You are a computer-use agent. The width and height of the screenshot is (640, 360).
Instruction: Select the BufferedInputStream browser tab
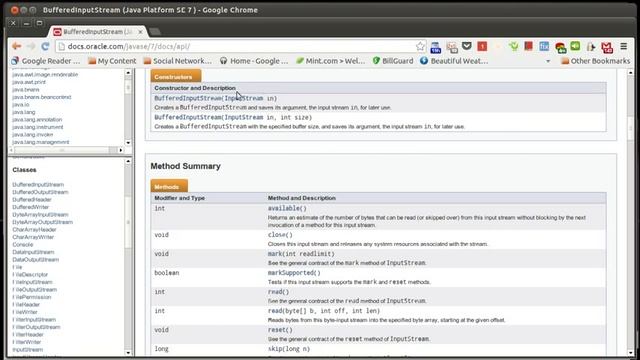tap(97, 32)
